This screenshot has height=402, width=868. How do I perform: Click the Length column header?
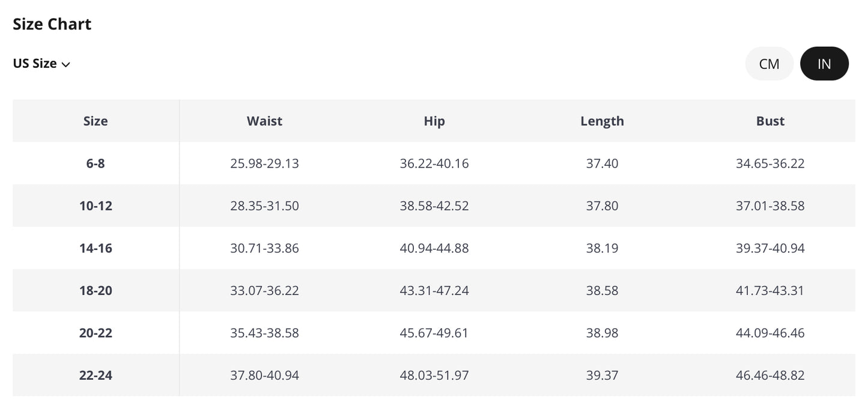tap(602, 121)
